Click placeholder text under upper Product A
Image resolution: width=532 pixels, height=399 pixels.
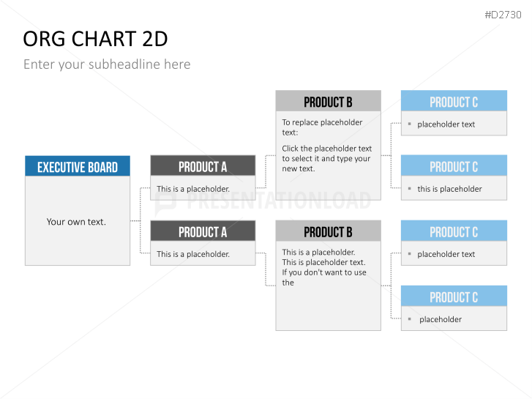coord(193,189)
